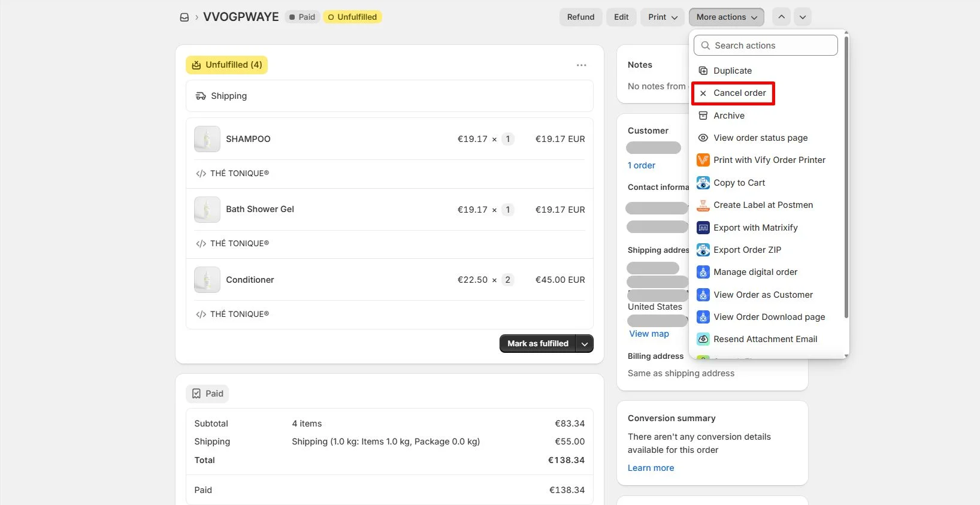Screen dimensions: 980x505
Task: Choose View Order Download page
Action: click(766, 317)
